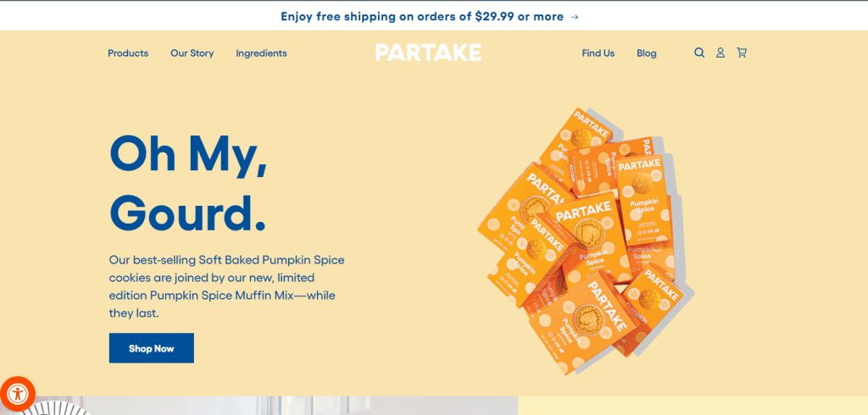This screenshot has width=868, height=415.
Task: Click the Pumpkin Spice boxes image
Action: point(586,241)
